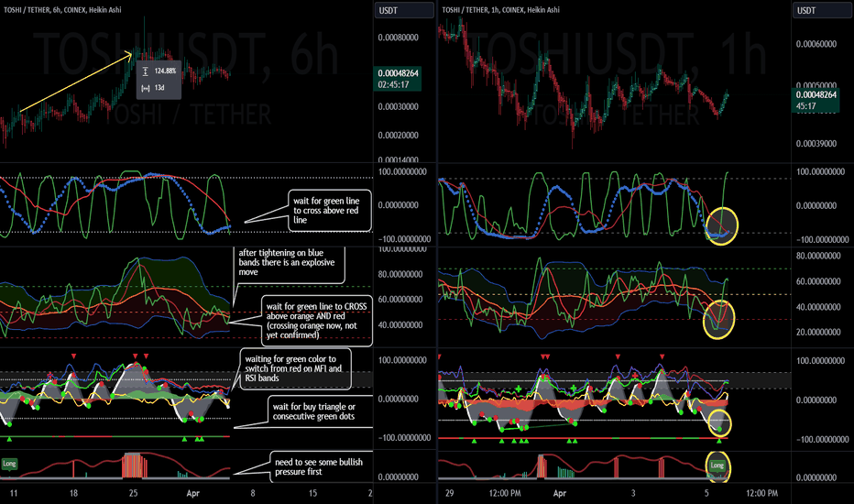Click the Long label on 1h chart
This screenshot has height=504, width=854.
717,466
